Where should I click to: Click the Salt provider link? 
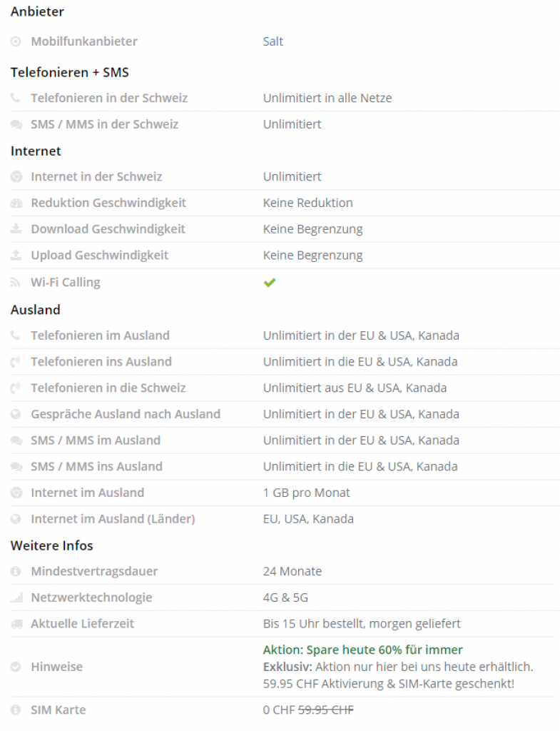coord(273,41)
